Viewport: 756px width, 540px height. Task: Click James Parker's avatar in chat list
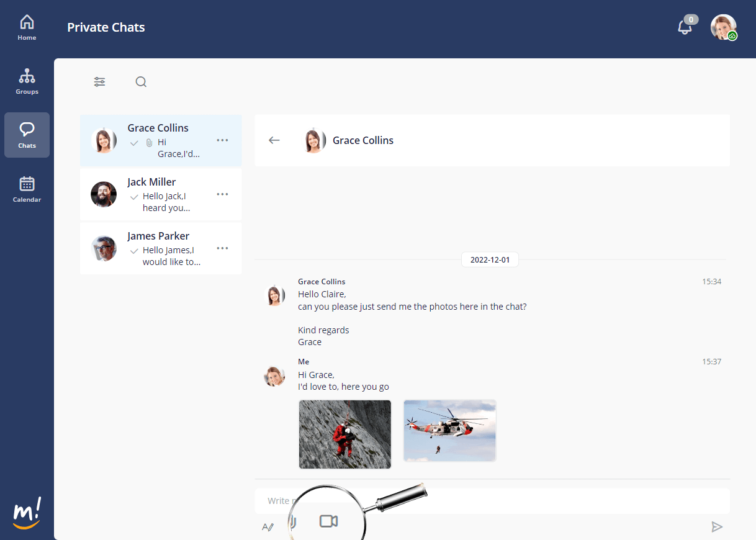[104, 248]
